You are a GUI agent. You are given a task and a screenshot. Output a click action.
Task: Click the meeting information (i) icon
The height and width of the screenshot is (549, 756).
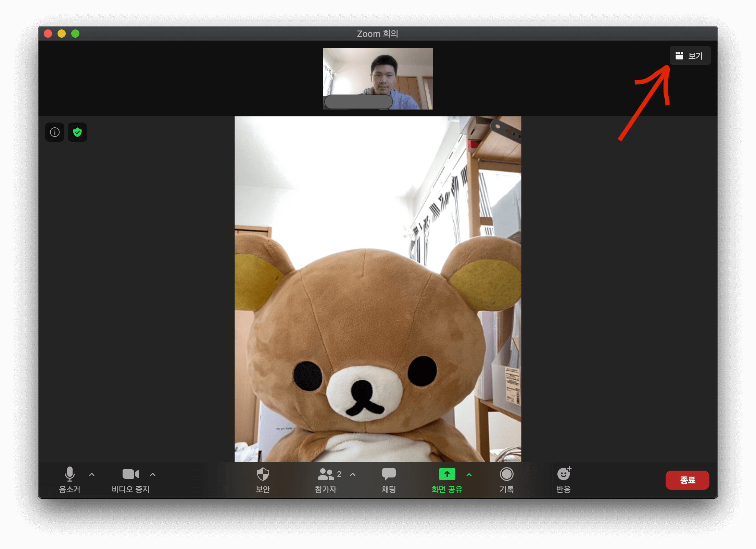pos(55,132)
